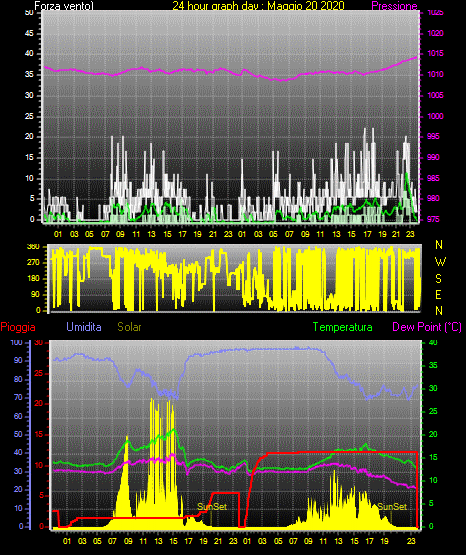Click the blue 'Umidita' legend label
The image size is (466, 555).
pyautogui.click(x=84, y=327)
